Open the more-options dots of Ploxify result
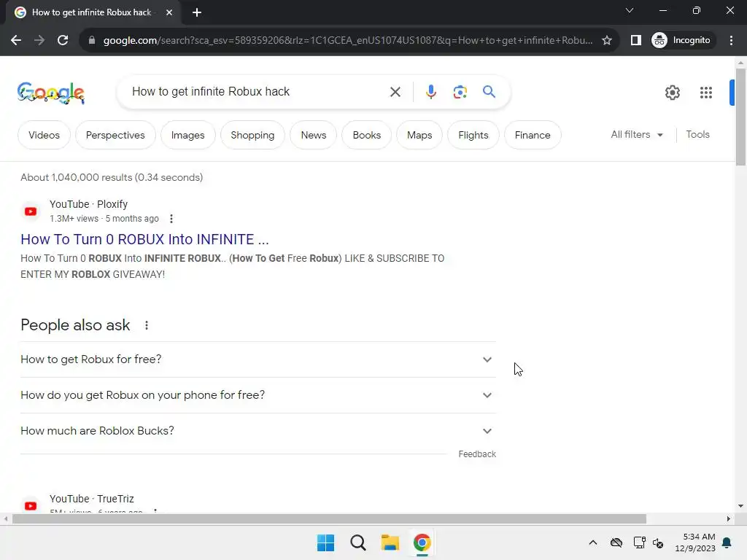The height and width of the screenshot is (560, 747). 171,219
